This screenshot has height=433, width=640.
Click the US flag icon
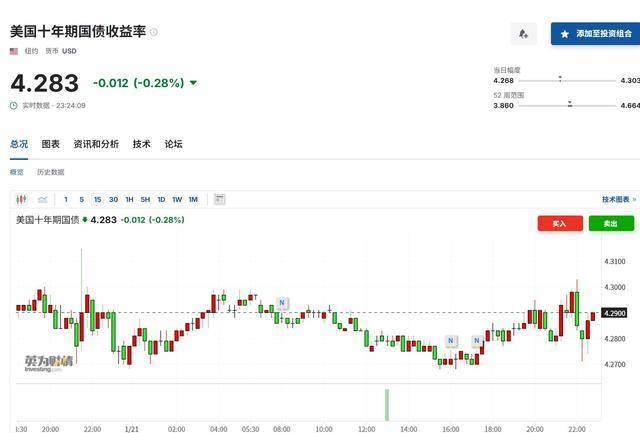click(x=14, y=51)
